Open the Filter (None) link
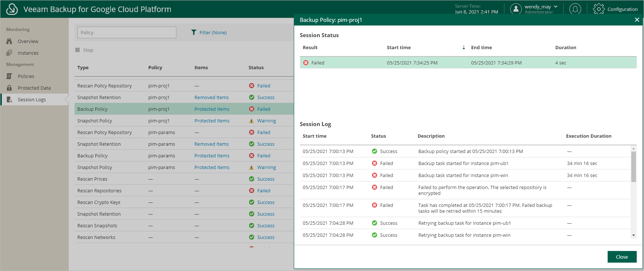The height and width of the screenshot is (271, 644). [x=213, y=32]
